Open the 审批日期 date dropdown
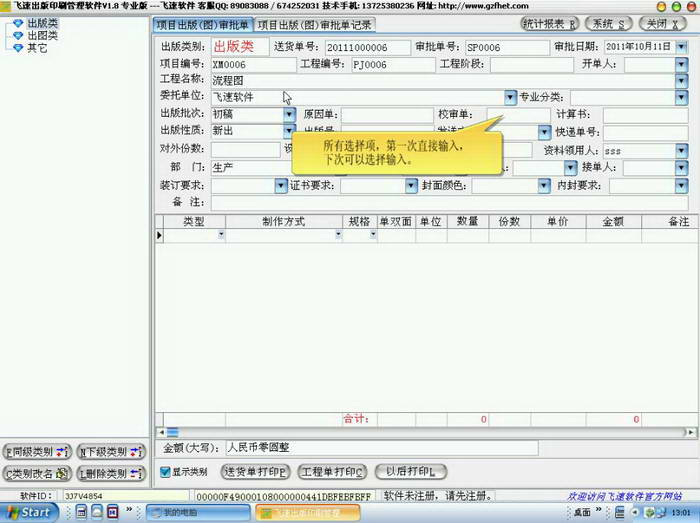The height and width of the screenshot is (523, 700). point(681,47)
